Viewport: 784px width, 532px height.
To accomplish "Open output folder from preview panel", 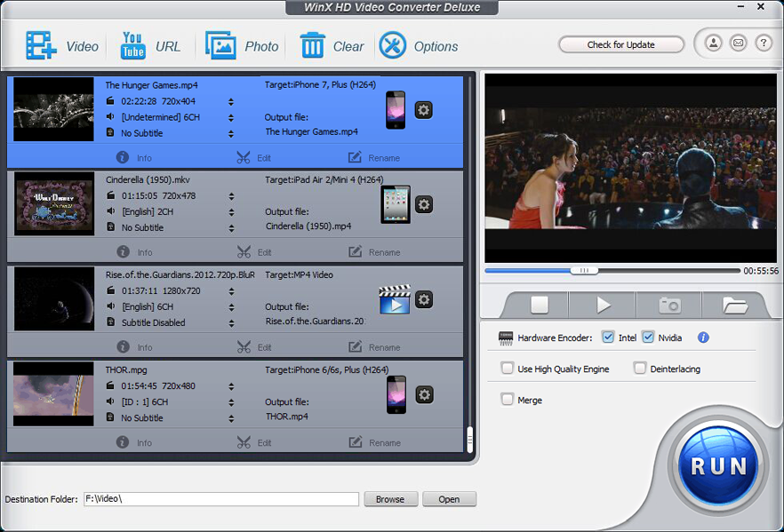I will point(735,306).
